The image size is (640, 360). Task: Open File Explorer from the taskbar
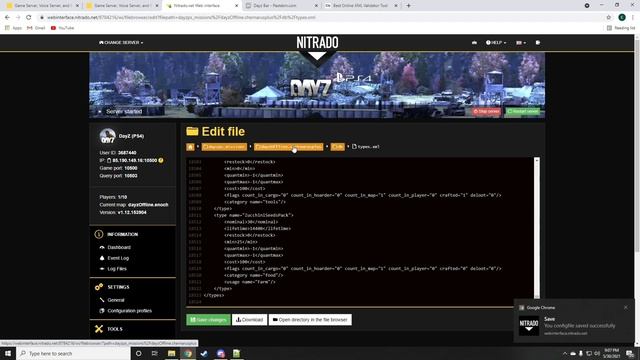click(171, 353)
